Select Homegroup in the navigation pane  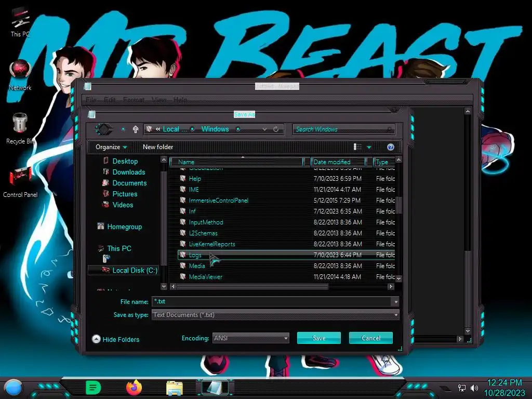124,227
